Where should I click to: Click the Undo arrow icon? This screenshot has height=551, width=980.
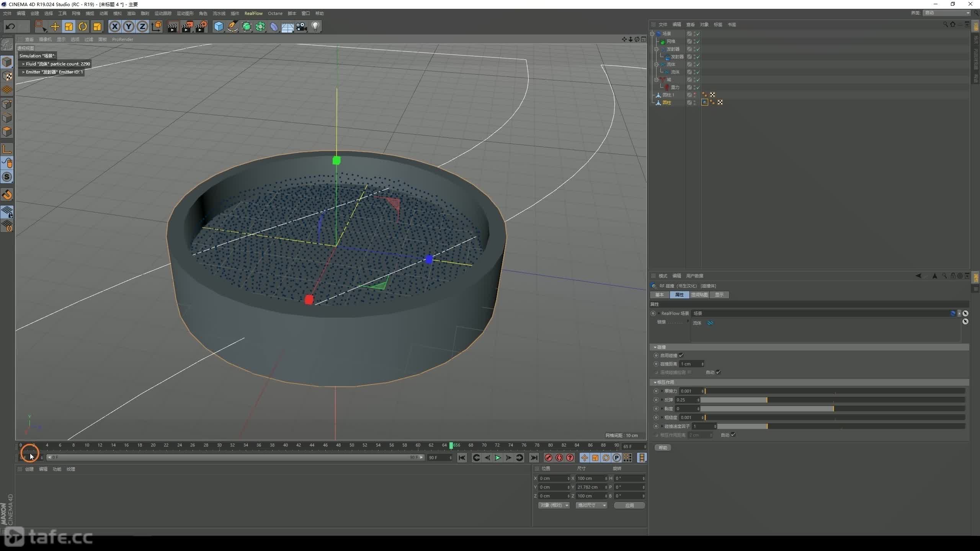[x=11, y=26]
